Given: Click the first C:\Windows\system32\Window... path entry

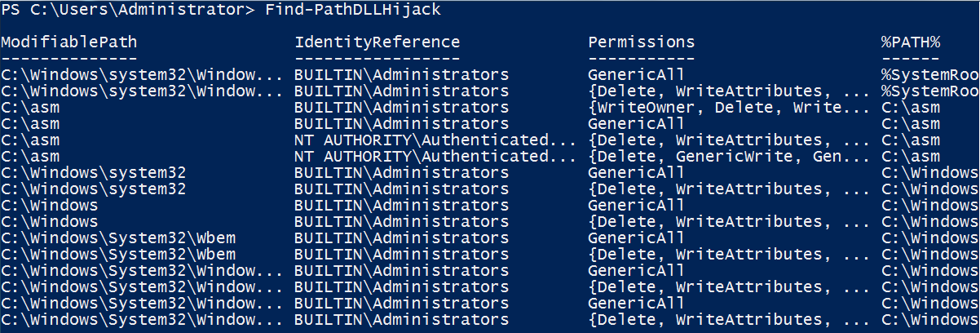Looking at the screenshot, I should (x=143, y=74).
